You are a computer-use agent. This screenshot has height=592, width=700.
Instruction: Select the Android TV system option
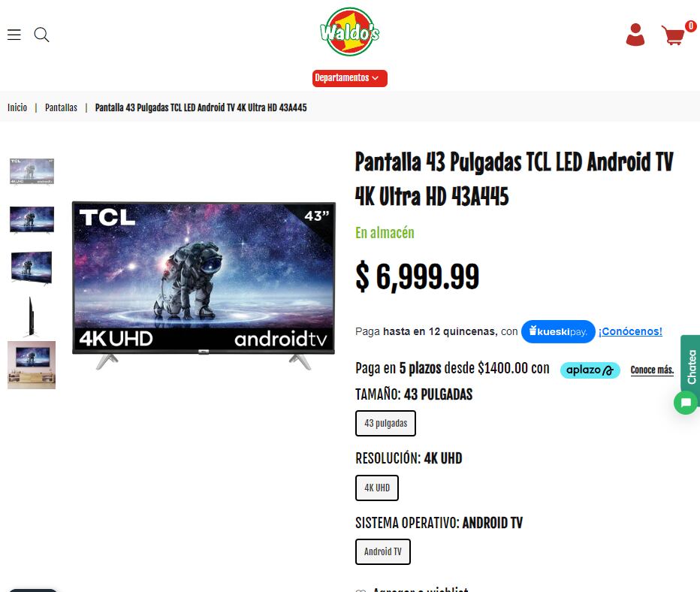pyautogui.click(x=383, y=552)
